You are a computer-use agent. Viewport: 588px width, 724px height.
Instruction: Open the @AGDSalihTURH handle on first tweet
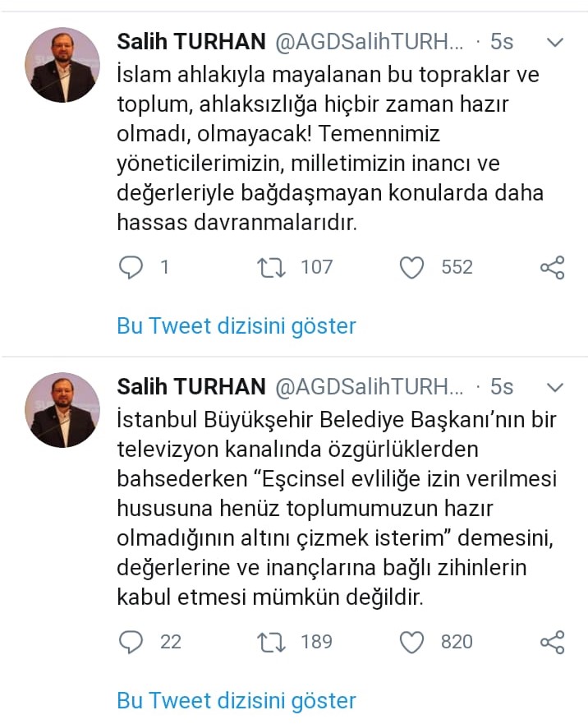369,41
